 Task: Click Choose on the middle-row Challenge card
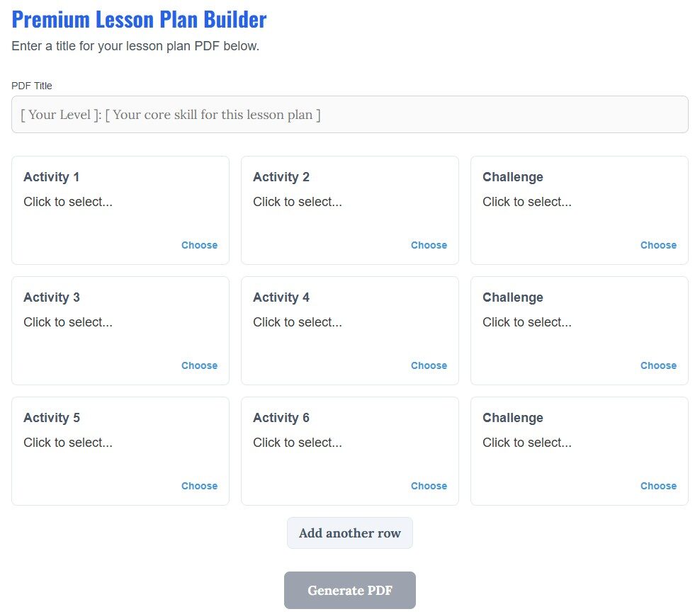click(658, 365)
